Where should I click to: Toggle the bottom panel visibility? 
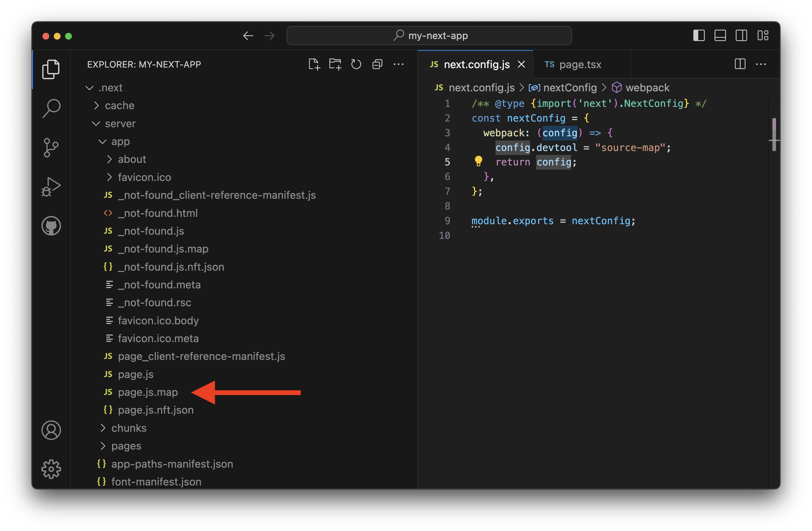tap(720, 35)
